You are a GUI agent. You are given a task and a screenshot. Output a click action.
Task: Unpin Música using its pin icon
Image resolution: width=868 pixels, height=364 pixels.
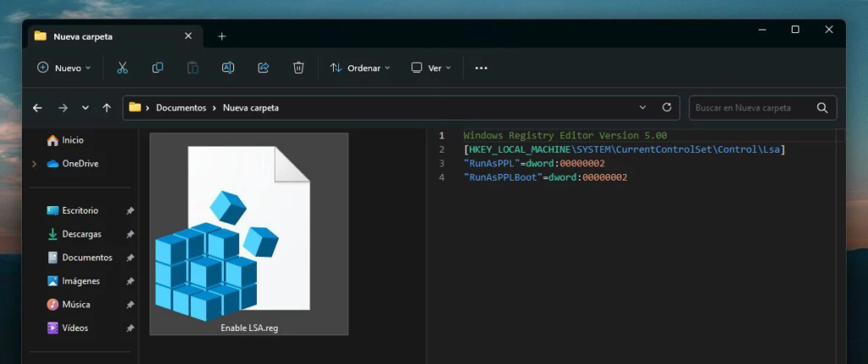pyautogui.click(x=130, y=305)
